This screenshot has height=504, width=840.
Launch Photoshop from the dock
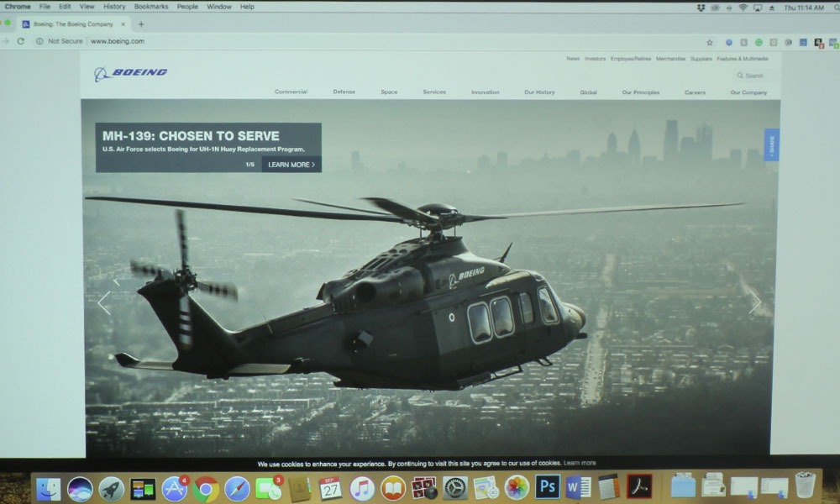pyautogui.click(x=548, y=487)
